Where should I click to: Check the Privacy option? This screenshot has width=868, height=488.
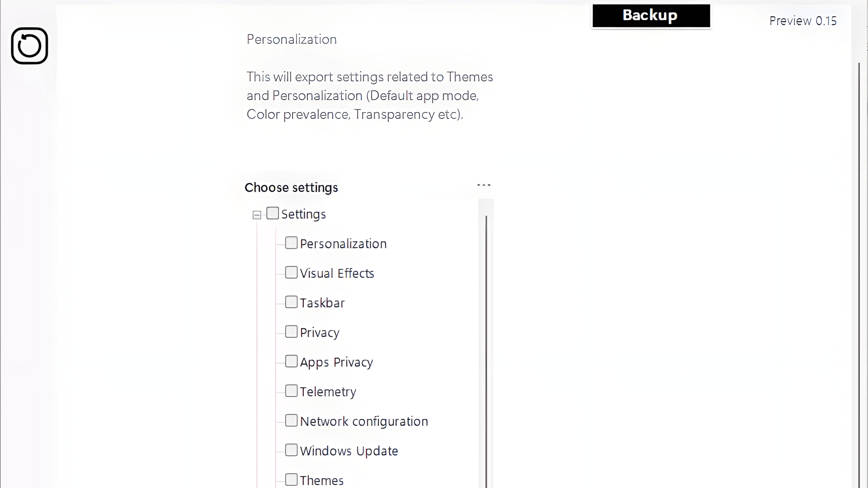tap(291, 331)
